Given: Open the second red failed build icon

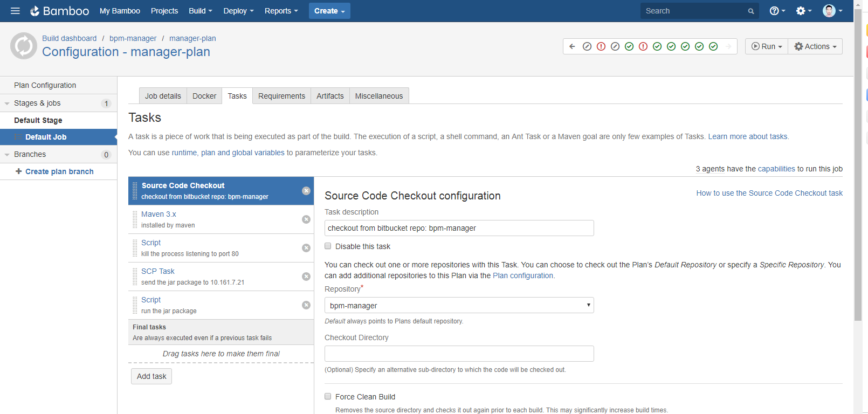Looking at the screenshot, I should 643,46.
